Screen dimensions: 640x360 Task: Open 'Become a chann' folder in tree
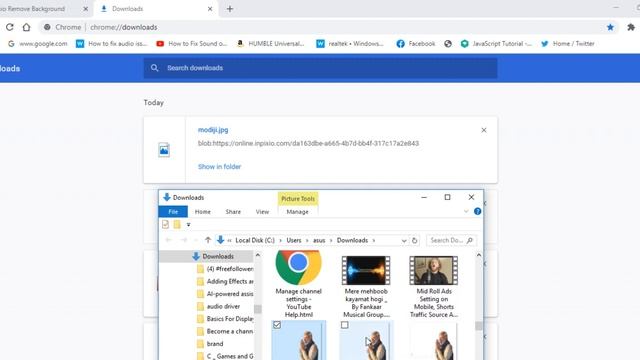point(225,331)
